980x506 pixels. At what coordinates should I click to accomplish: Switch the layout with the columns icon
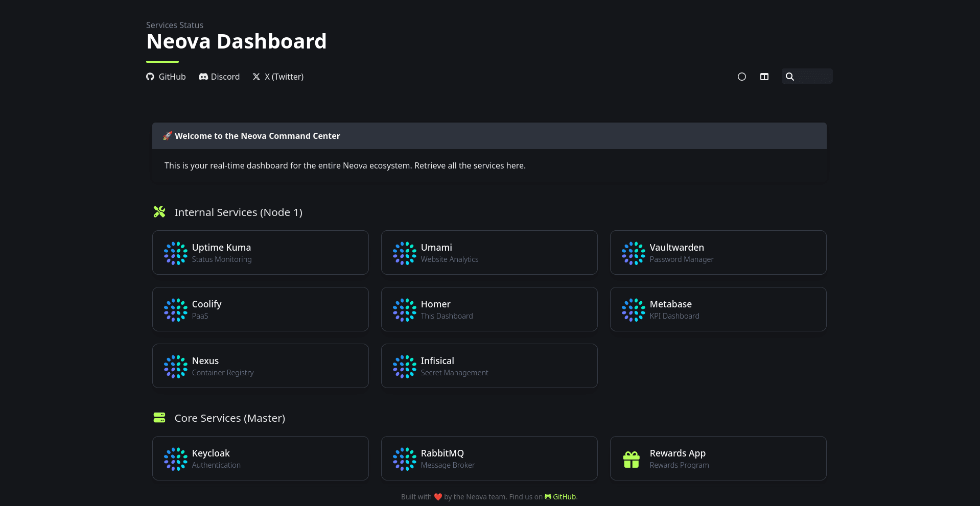click(764, 77)
